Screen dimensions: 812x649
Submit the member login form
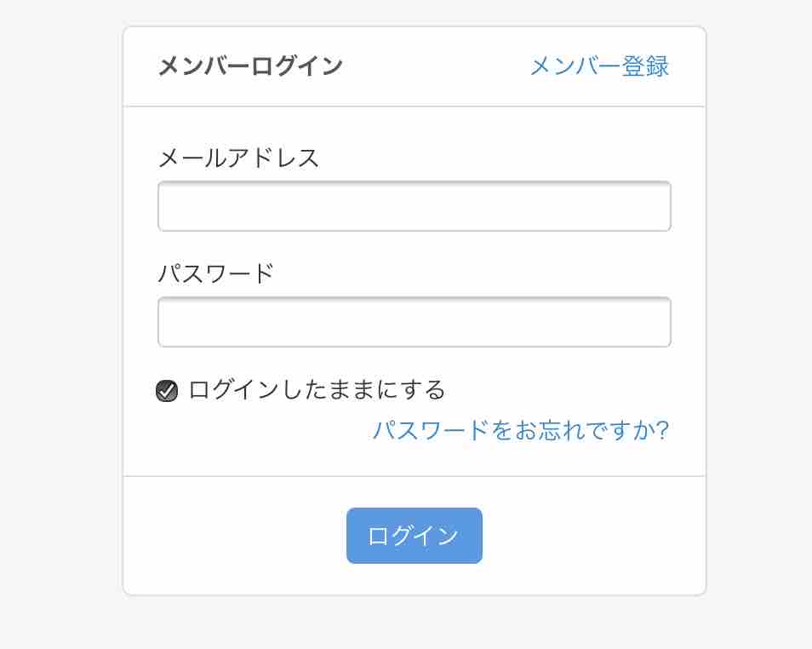click(414, 536)
